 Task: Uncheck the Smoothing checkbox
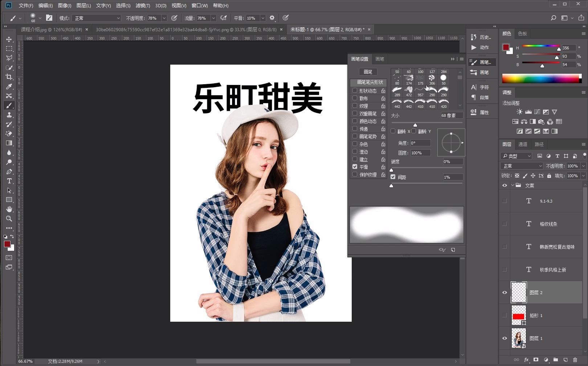355,167
